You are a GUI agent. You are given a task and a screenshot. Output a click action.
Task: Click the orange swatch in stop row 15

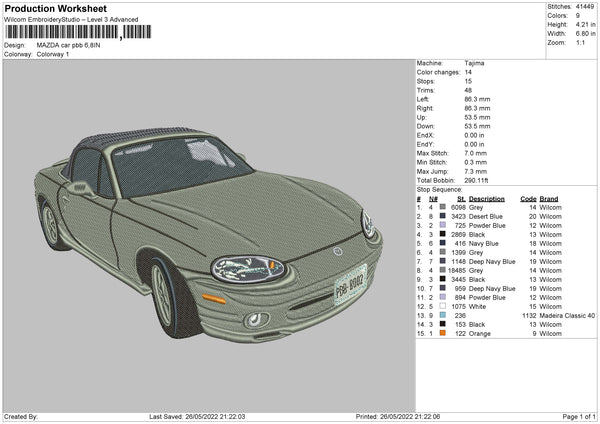[443, 333]
